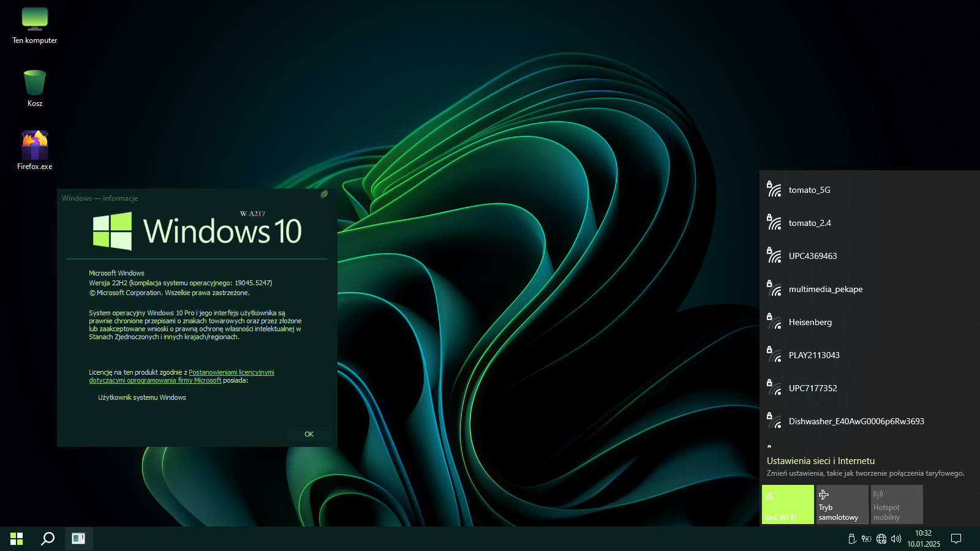Open the Ten komputer desktop icon
980x551 pixels.
35,26
